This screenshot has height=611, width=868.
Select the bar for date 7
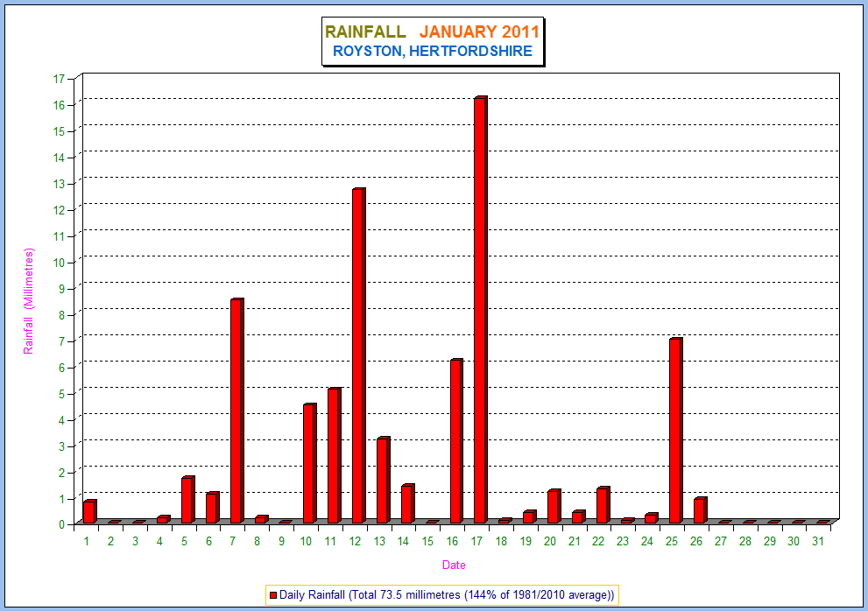pyautogui.click(x=237, y=411)
